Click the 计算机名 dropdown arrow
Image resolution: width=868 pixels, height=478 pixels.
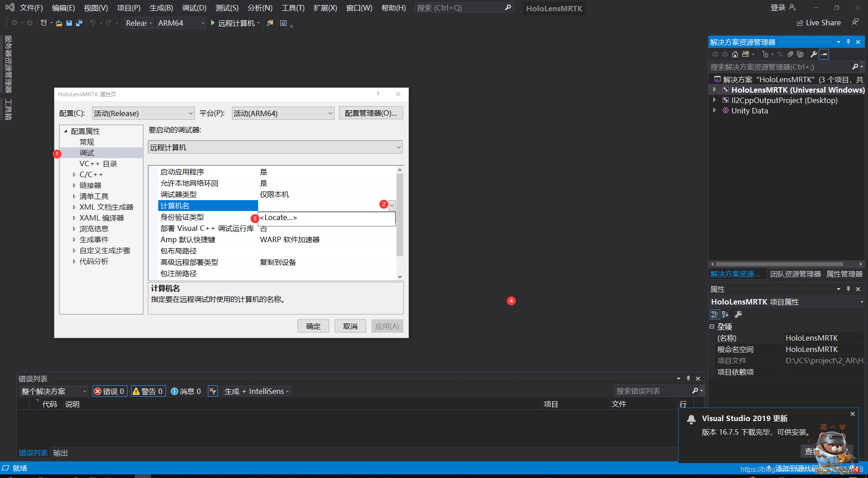point(392,206)
